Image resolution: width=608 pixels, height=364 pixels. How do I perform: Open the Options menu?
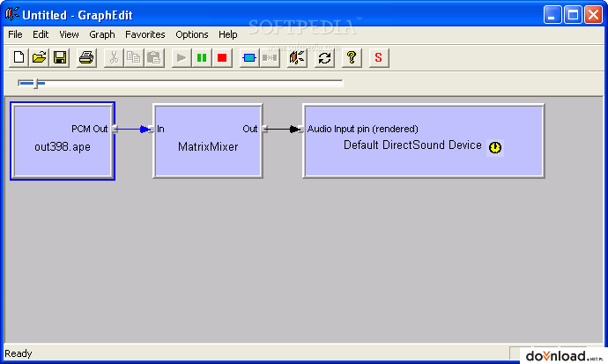(x=192, y=34)
